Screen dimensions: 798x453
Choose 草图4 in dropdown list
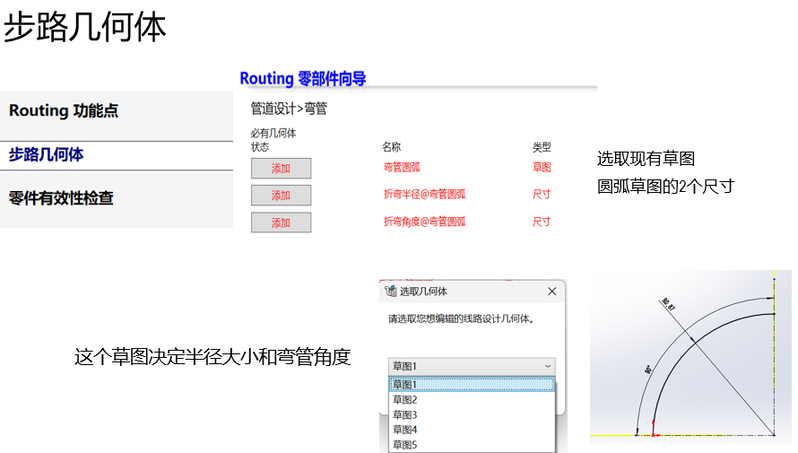coord(471,430)
